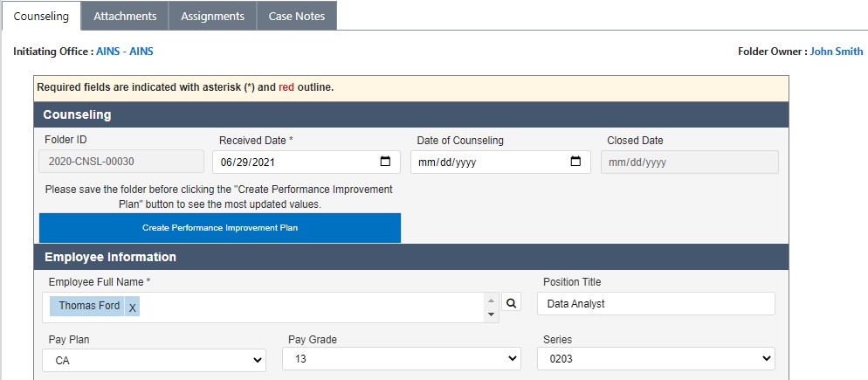Follow the AINS - AINS initiating office link
The width and height of the screenshot is (868, 380).
125,52
